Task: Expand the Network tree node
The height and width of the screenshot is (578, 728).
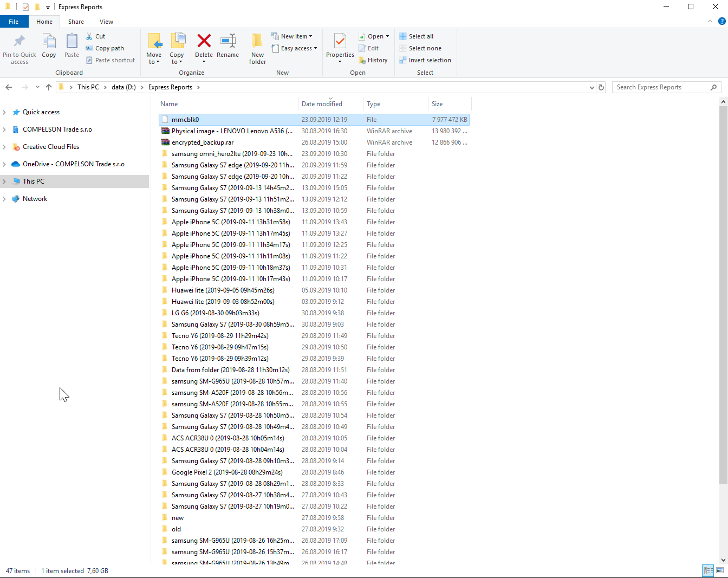Action: (x=4, y=199)
